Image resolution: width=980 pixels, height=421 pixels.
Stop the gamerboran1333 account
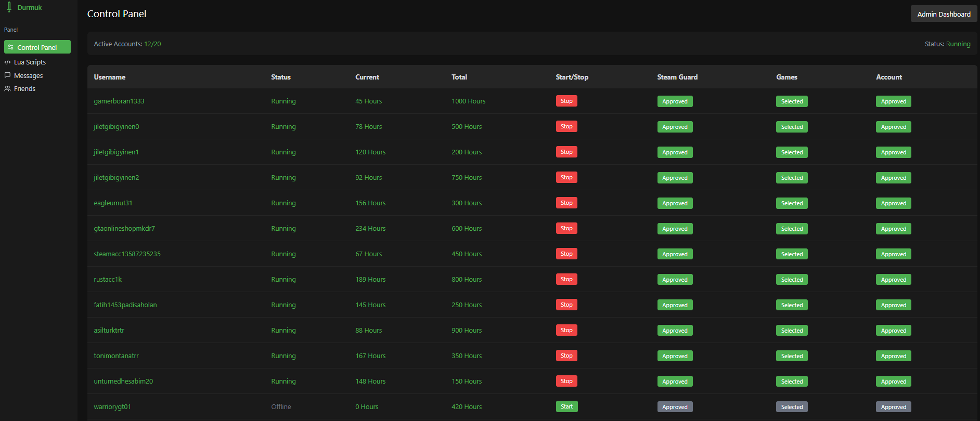coord(566,101)
